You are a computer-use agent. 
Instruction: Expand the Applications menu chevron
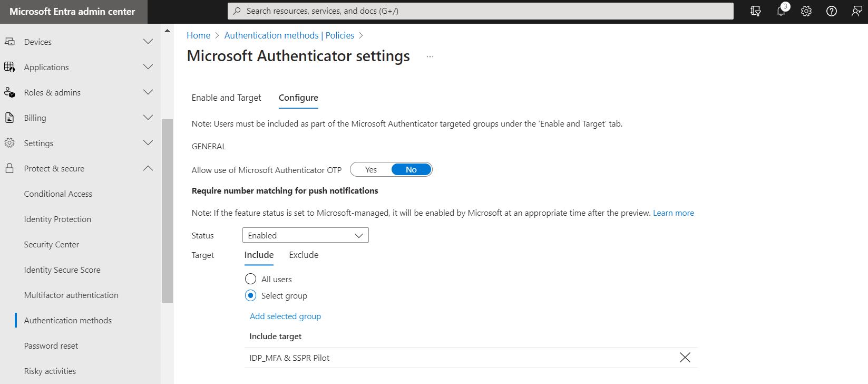pos(148,67)
